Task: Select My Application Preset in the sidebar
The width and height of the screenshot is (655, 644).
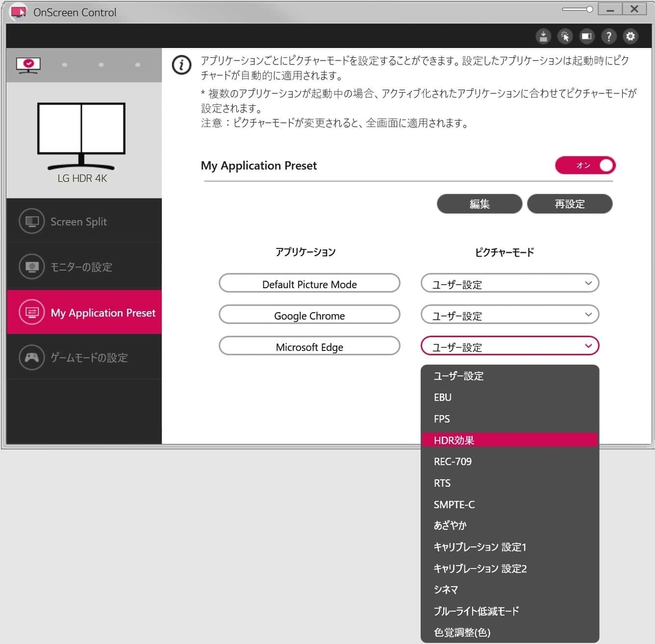Action: pos(84,312)
